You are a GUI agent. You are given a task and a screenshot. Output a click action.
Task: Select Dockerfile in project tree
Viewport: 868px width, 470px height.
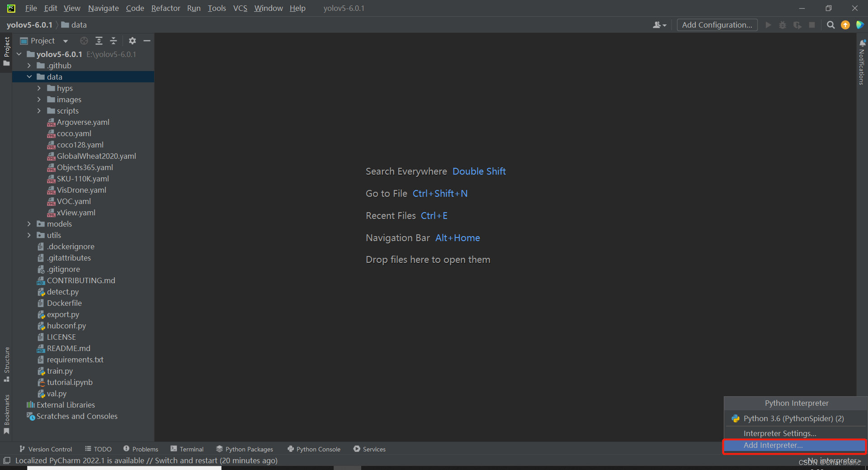tap(60, 303)
